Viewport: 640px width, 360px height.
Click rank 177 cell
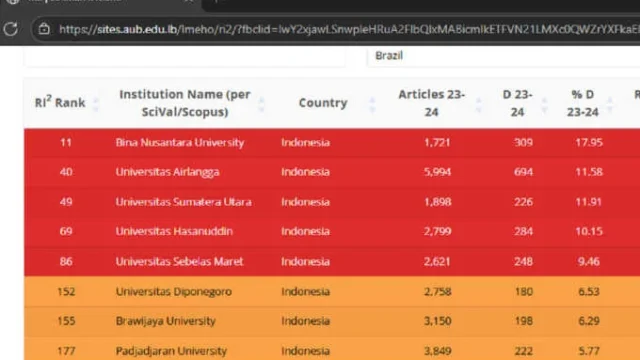pos(66,351)
